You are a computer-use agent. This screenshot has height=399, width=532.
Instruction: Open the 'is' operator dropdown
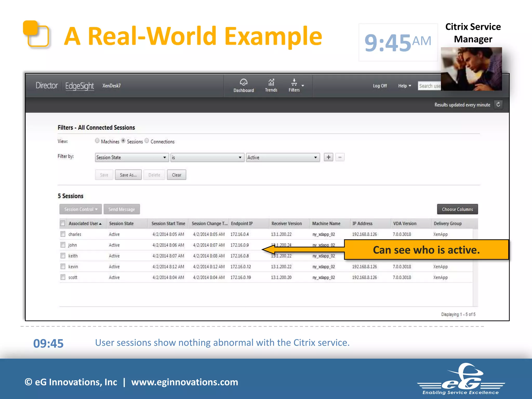point(207,157)
